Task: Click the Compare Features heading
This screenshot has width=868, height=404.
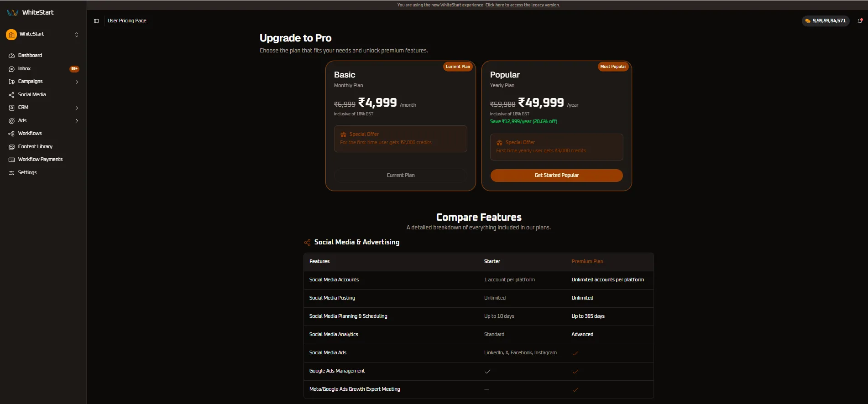Action: pyautogui.click(x=479, y=218)
